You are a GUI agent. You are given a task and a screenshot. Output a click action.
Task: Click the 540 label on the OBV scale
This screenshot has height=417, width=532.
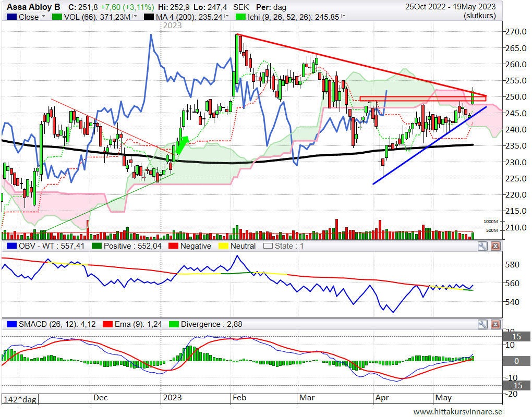[x=512, y=302]
